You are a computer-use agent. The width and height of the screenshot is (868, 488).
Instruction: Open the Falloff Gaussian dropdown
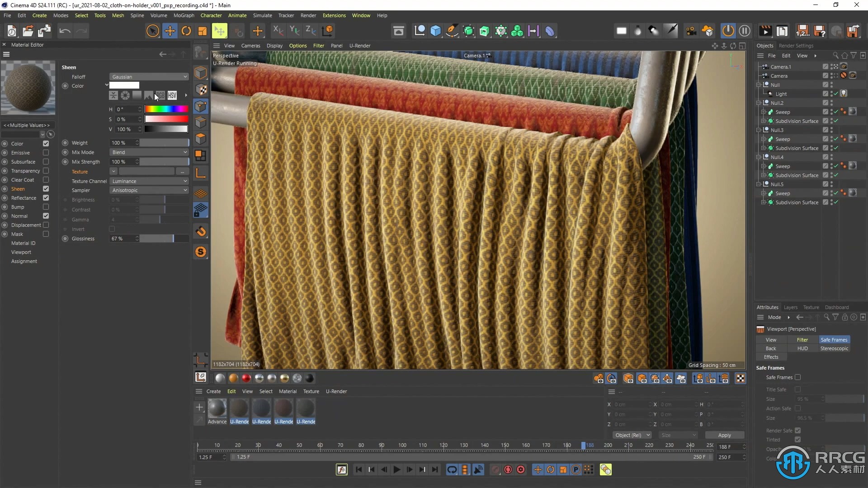point(149,77)
